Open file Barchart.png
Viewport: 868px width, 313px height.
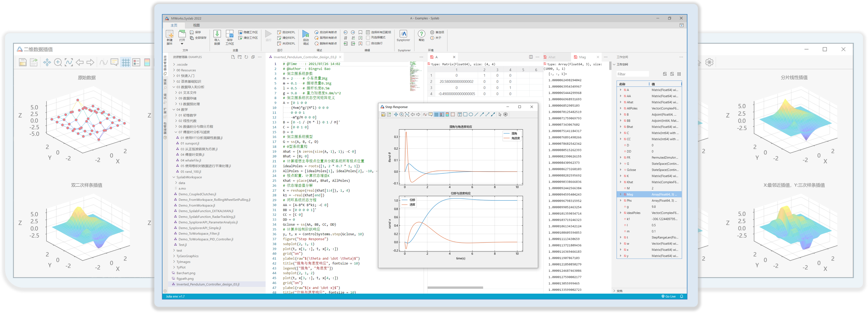[186, 273]
